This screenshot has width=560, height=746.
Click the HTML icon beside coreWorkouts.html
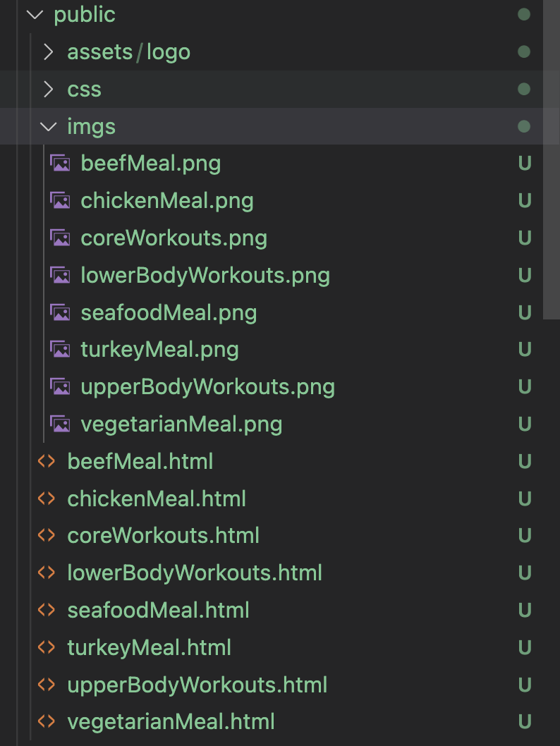click(x=46, y=535)
